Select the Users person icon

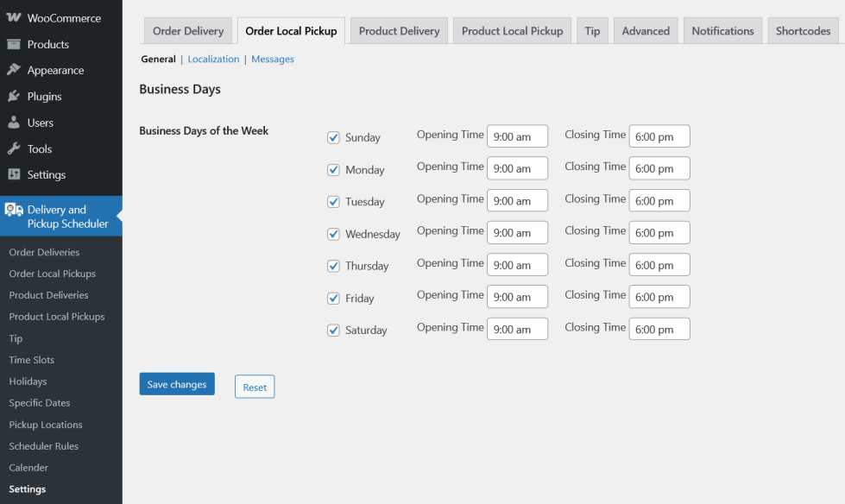tap(14, 123)
